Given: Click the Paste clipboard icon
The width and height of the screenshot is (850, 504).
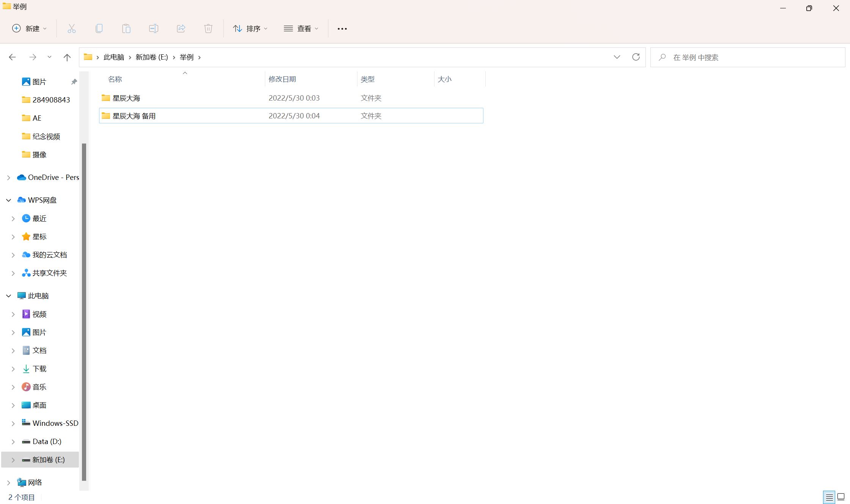Looking at the screenshot, I should click(126, 28).
